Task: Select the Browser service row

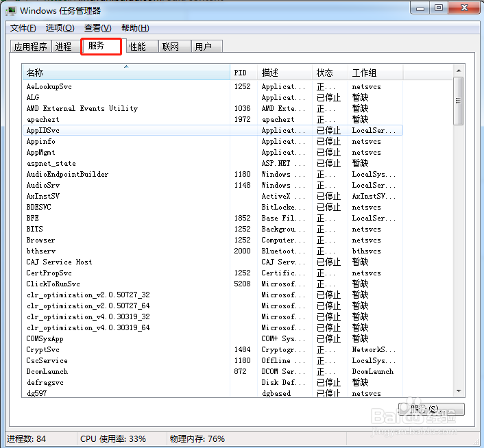Action: coord(213,240)
